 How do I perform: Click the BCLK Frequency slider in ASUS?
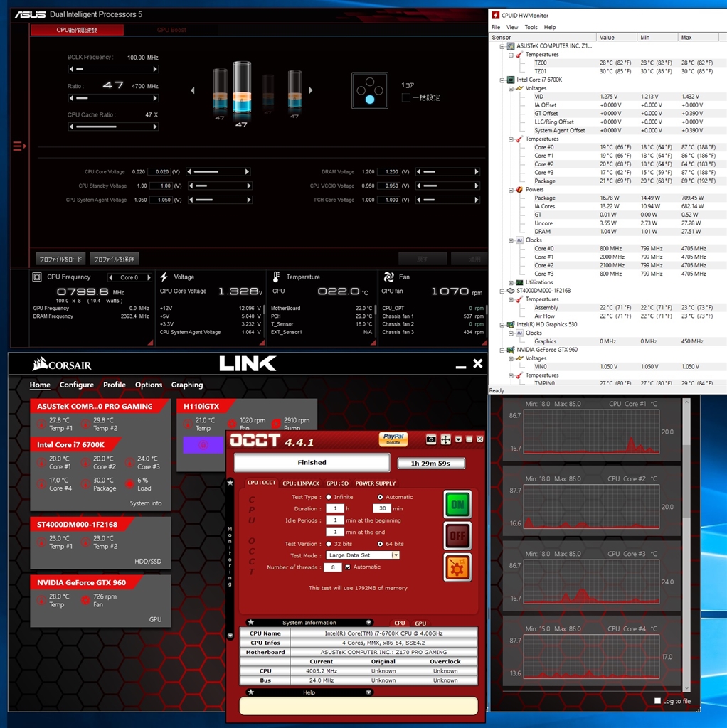pyautogui.click(x=113, y=69)
